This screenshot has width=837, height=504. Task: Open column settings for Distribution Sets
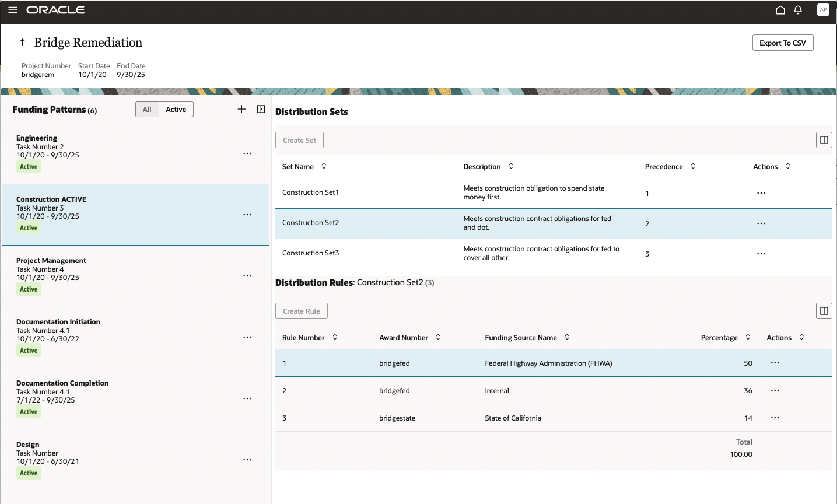824,140
